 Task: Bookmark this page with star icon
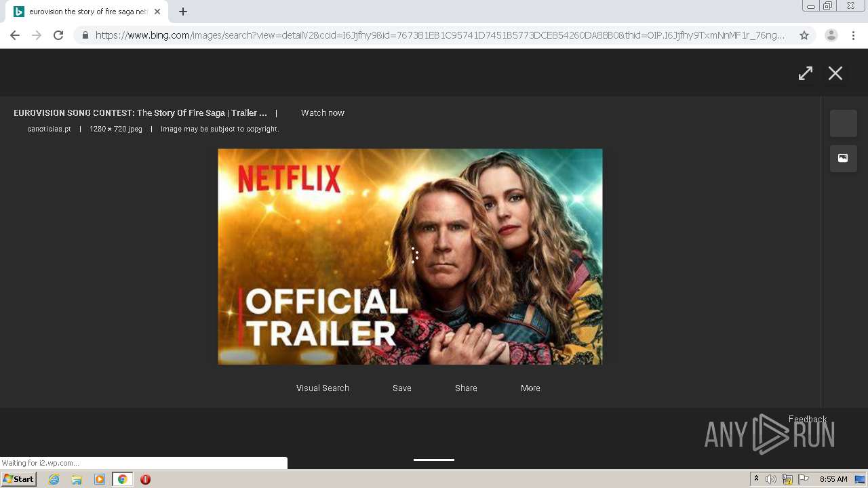click(x=804, y=35)
